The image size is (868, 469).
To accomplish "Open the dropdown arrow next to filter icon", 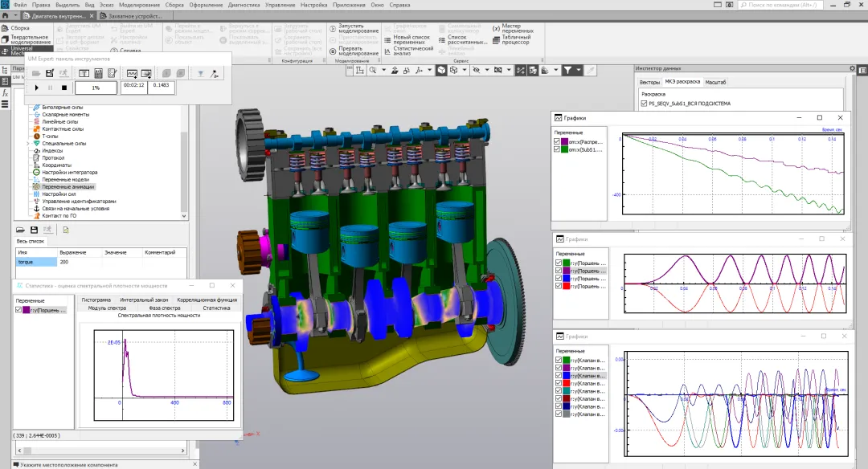I will click(x=579, y=71).
